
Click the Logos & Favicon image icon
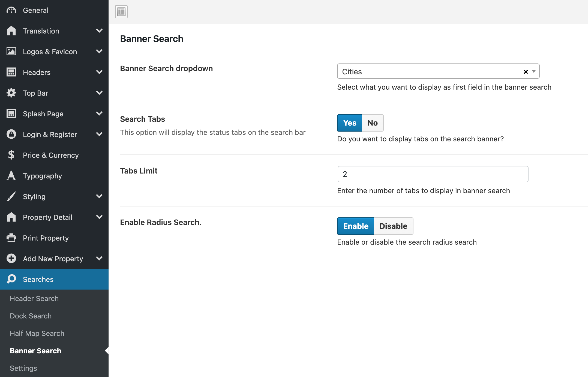(x=11, y=51)
